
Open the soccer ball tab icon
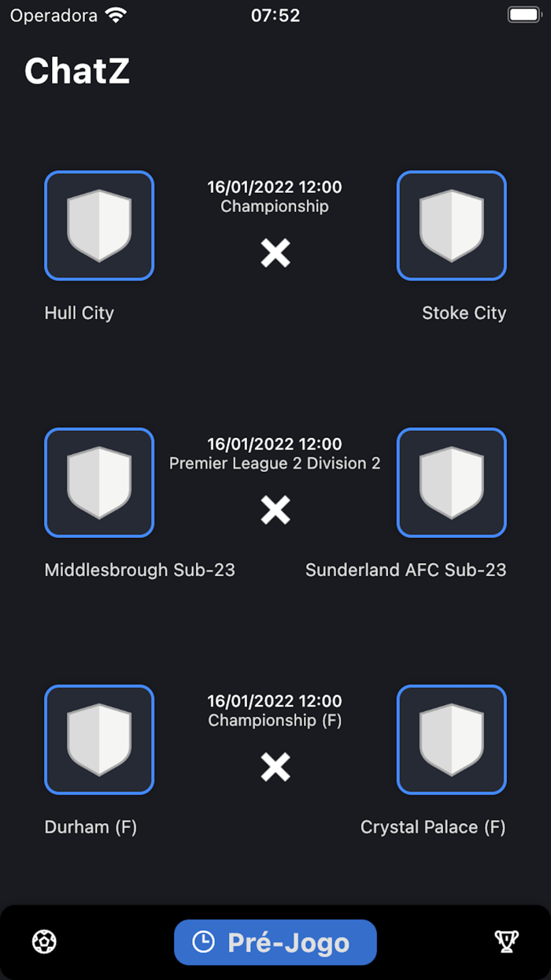point(44,941)
